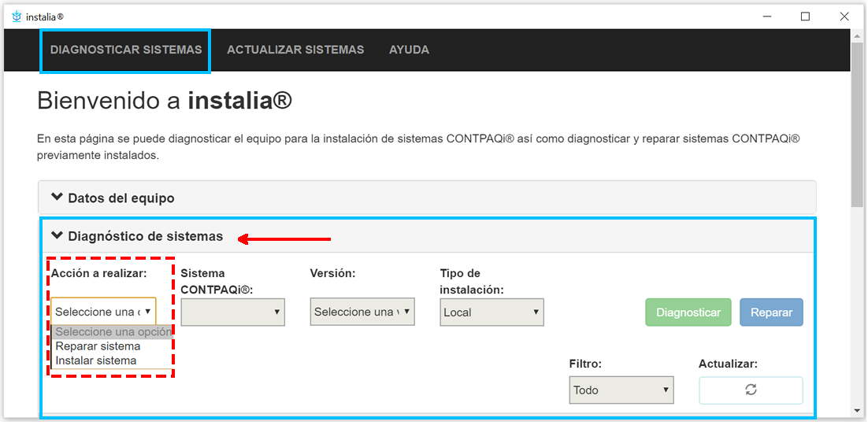Screen dimensions: 868x425
Task: Click the Bienvenido a instalia heading
Action: (x=165, y=102)
